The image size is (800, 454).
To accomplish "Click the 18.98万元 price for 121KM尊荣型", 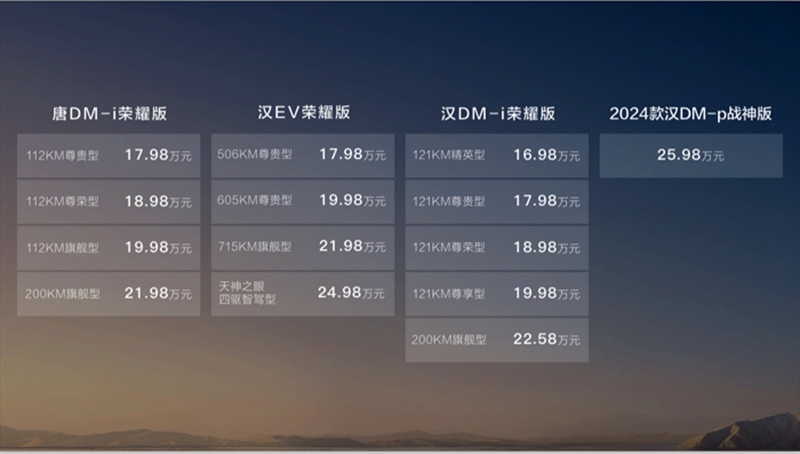I will 546,247.
